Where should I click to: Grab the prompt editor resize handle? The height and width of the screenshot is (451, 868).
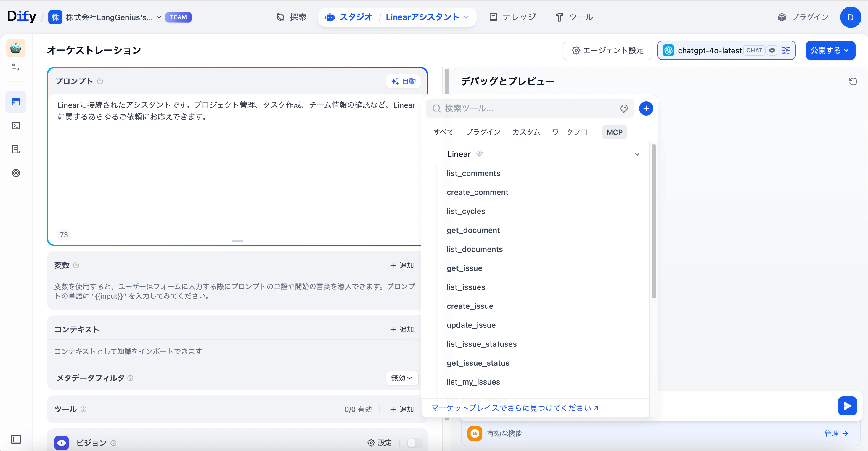pyautogui.click(x=237, y=241)
